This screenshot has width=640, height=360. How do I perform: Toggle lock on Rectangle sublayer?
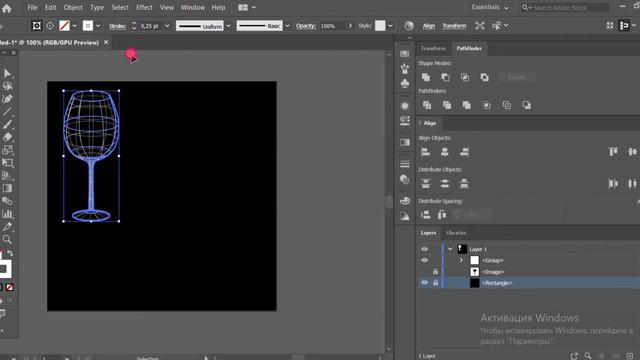point(436,282)
